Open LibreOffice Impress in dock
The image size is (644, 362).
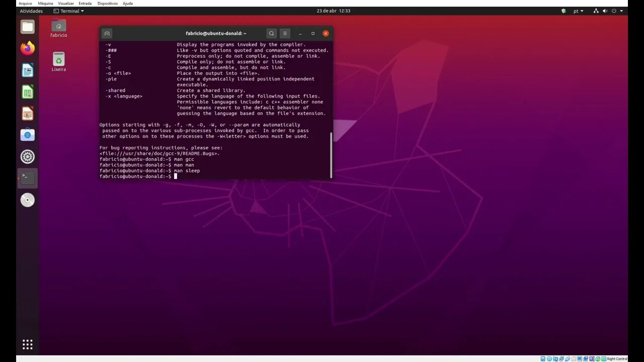[x=28, y=113]
